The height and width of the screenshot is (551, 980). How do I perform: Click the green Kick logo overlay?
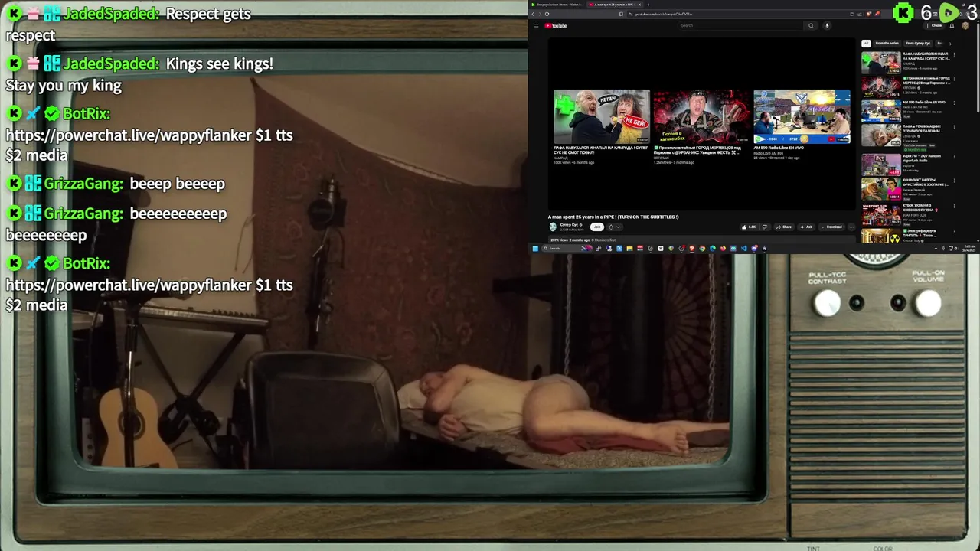[904, 13]
